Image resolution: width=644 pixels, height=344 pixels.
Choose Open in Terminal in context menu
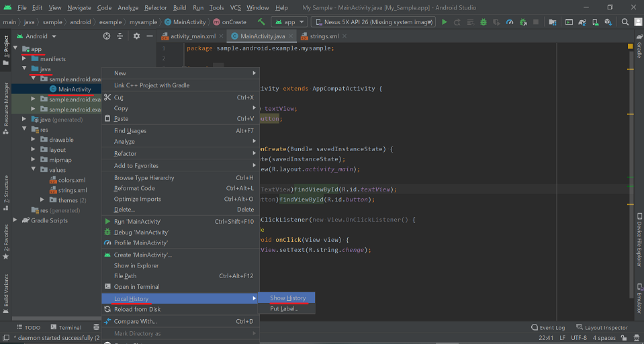(x=180, y=286)
